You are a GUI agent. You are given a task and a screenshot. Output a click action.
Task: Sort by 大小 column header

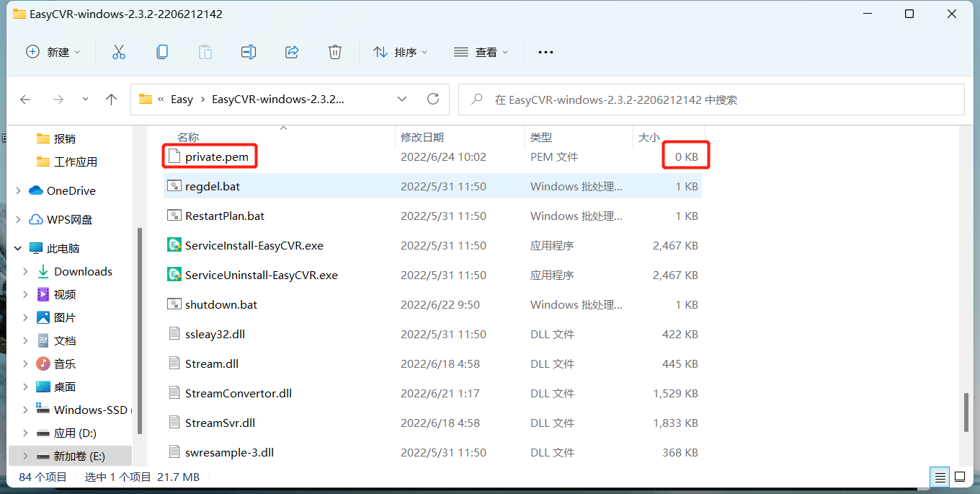point(649,137)
